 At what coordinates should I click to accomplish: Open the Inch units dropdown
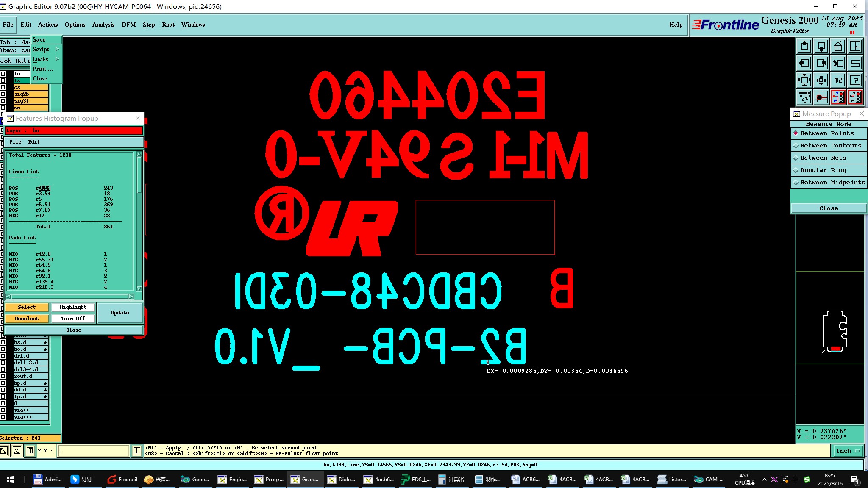click(x=848, y=451)
